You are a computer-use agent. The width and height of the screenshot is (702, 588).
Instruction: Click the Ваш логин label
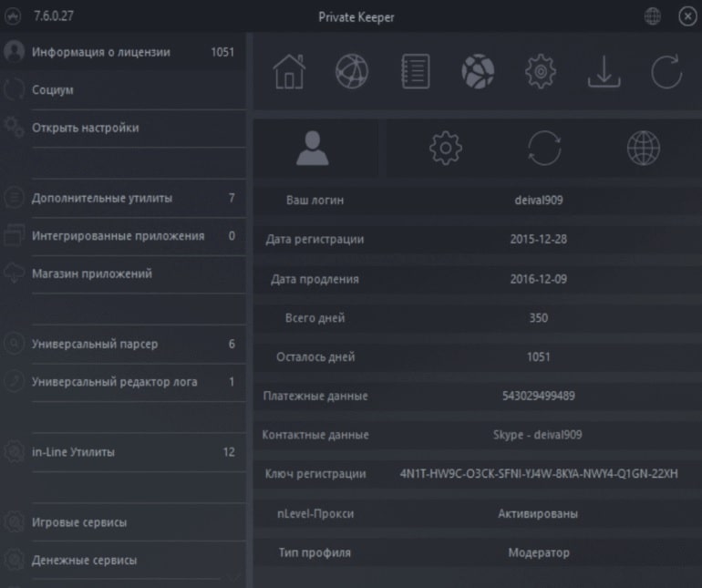click(315, 201)
